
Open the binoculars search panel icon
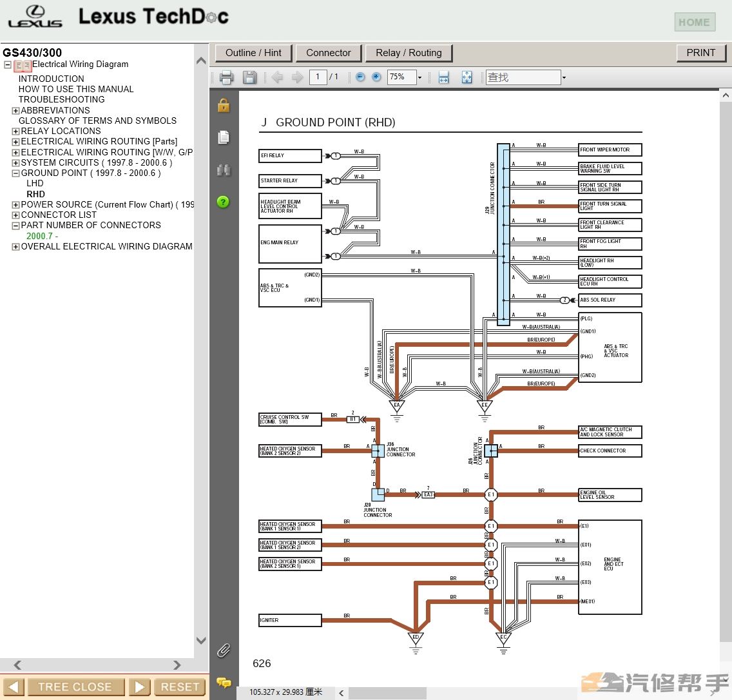tap(224, 170)
